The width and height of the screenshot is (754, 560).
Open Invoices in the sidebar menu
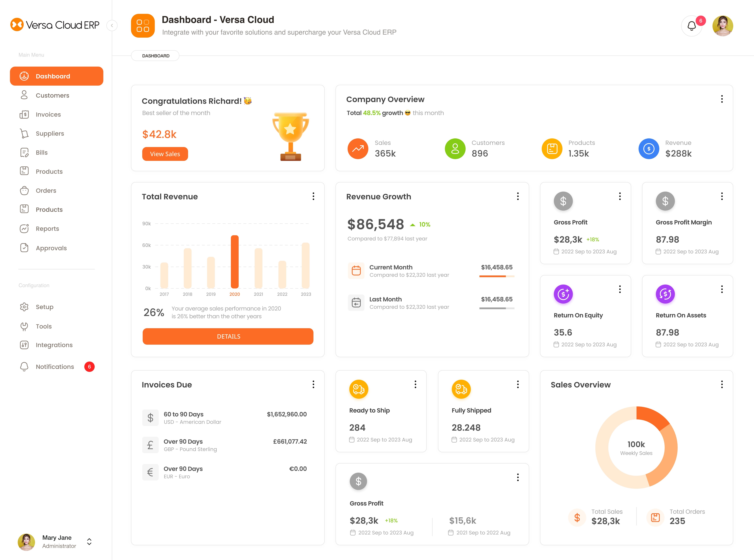[x=48, y=115]
